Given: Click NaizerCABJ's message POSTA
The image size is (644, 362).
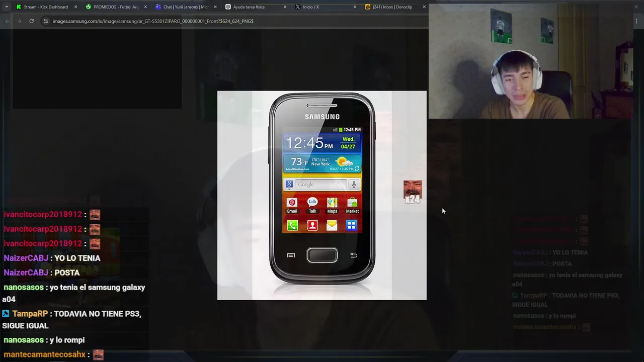Looking at the screenshot, I should click(x=66, y=273).
